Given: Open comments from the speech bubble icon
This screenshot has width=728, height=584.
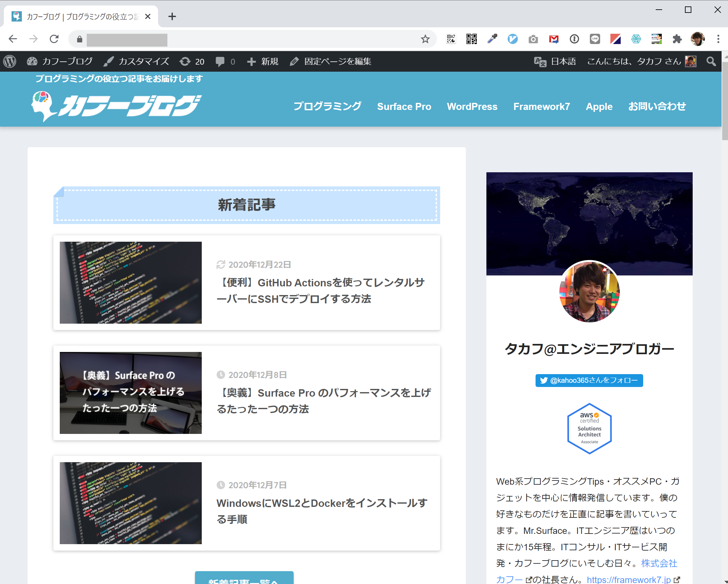Looking at the screenshot, I should tap(220, 61).
